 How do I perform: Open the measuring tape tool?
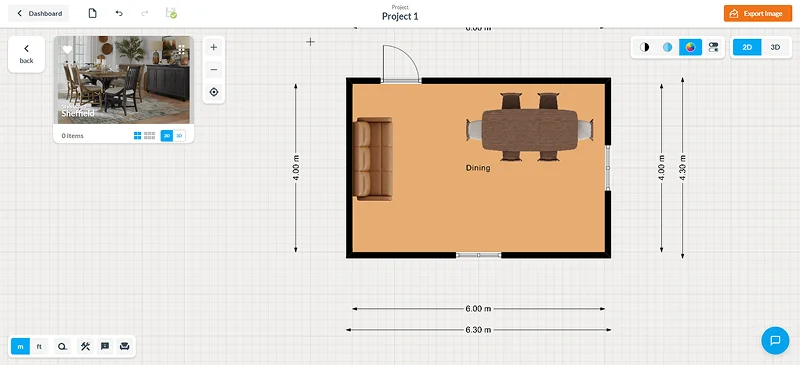[x=63, y=347]
